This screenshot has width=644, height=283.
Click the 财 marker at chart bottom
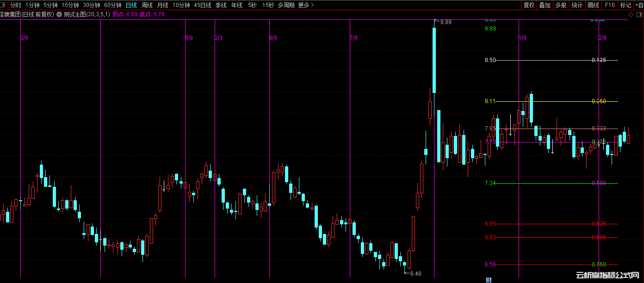pos(488,280)
